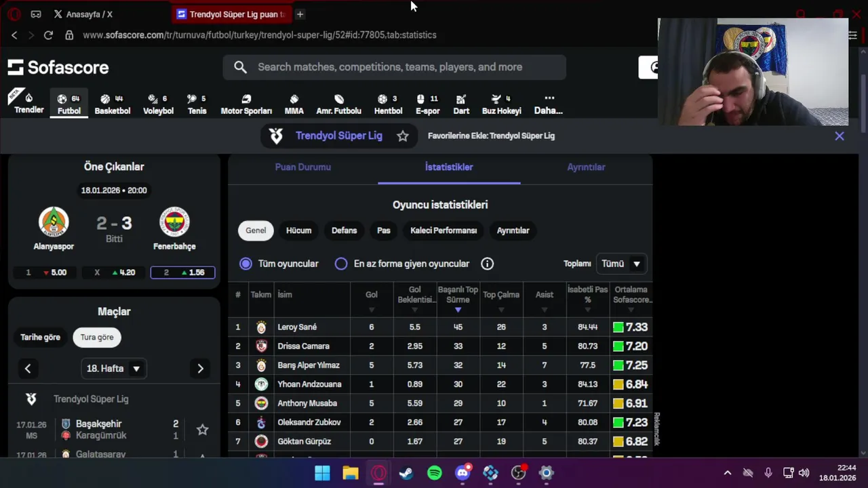
Task: Sort table by Asist column
Action: (x=545, y=300)
